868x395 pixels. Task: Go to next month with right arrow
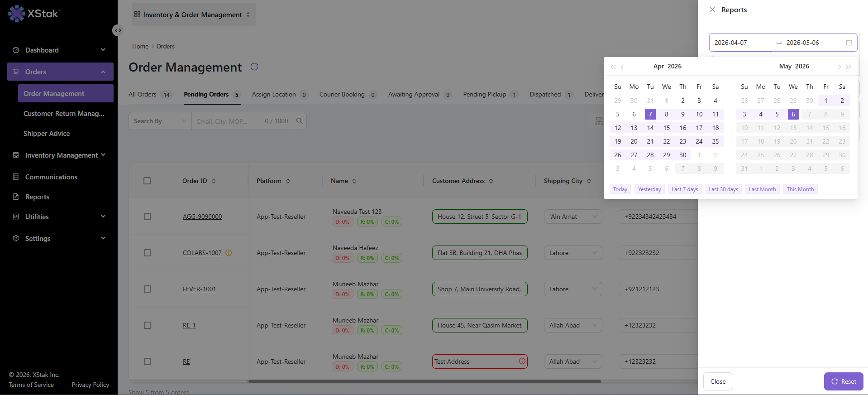click(x=839, y=67)
